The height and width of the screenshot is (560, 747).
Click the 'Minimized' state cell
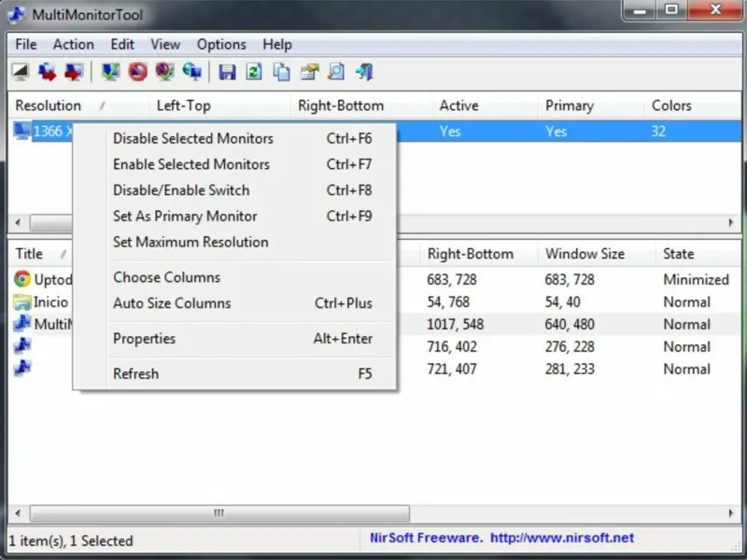696,279
